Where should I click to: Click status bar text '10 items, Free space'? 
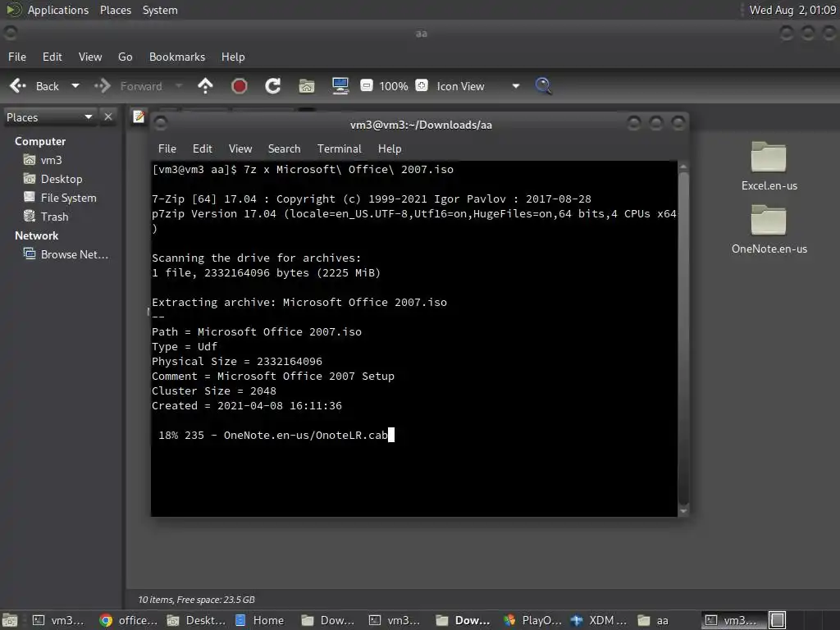pyautogui.click(x=196, y=600)
